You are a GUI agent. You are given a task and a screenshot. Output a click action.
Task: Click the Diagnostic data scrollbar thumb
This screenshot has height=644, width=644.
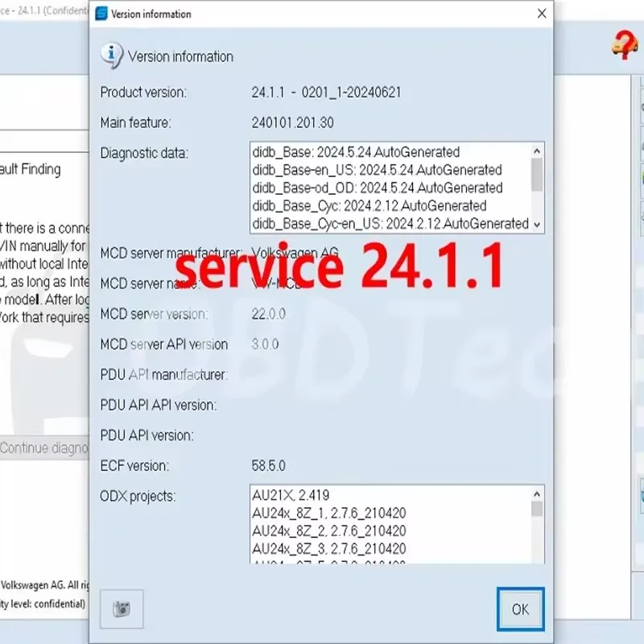tap(536, 175)
